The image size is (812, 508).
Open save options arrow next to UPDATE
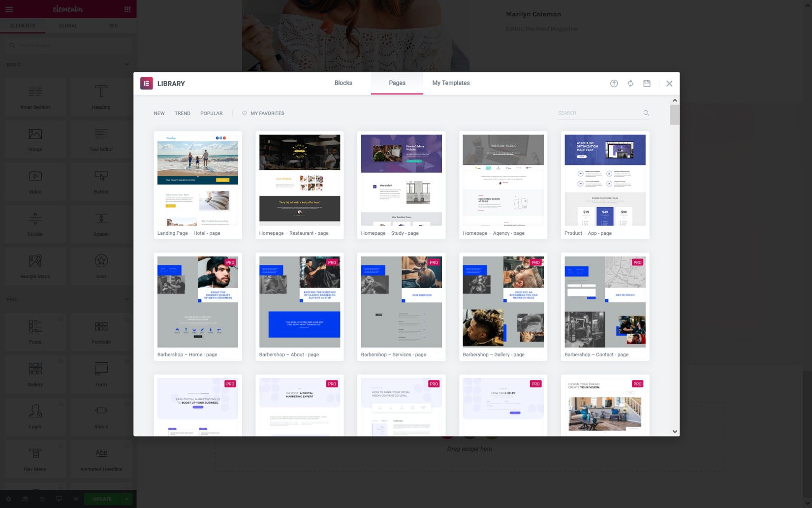click(126, 499)
